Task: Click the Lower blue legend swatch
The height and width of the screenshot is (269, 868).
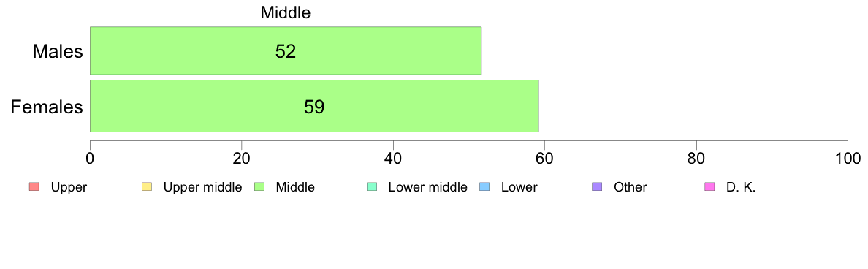Action: point(484,187)
